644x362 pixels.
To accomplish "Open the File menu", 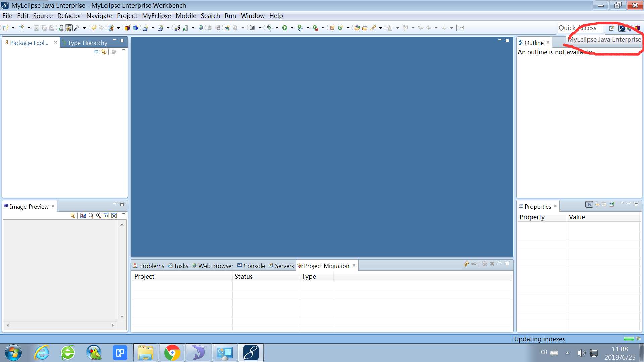I will [7, 16].
